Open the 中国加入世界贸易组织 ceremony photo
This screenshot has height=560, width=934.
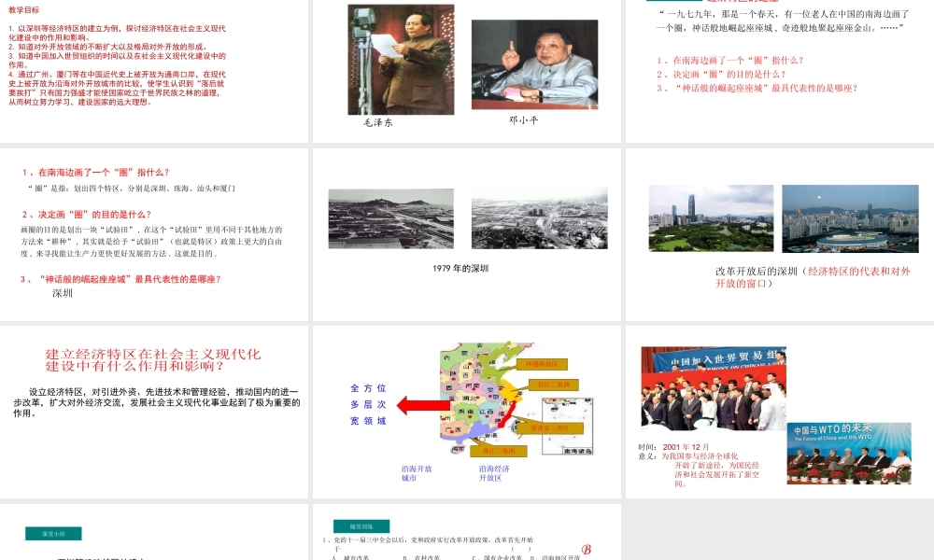pos(714,388)
